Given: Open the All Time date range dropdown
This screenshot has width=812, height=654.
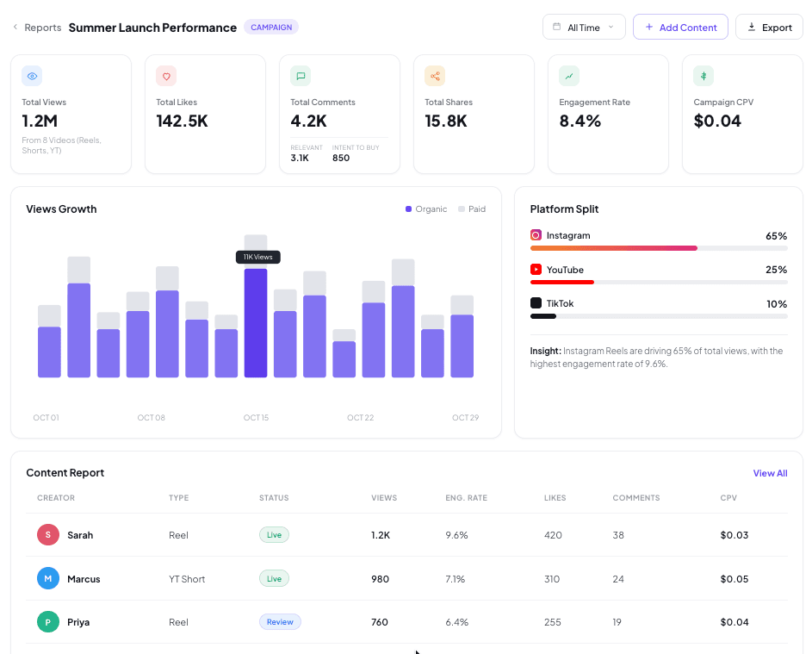Looking at the screenshot, I should tap(584, 27).
